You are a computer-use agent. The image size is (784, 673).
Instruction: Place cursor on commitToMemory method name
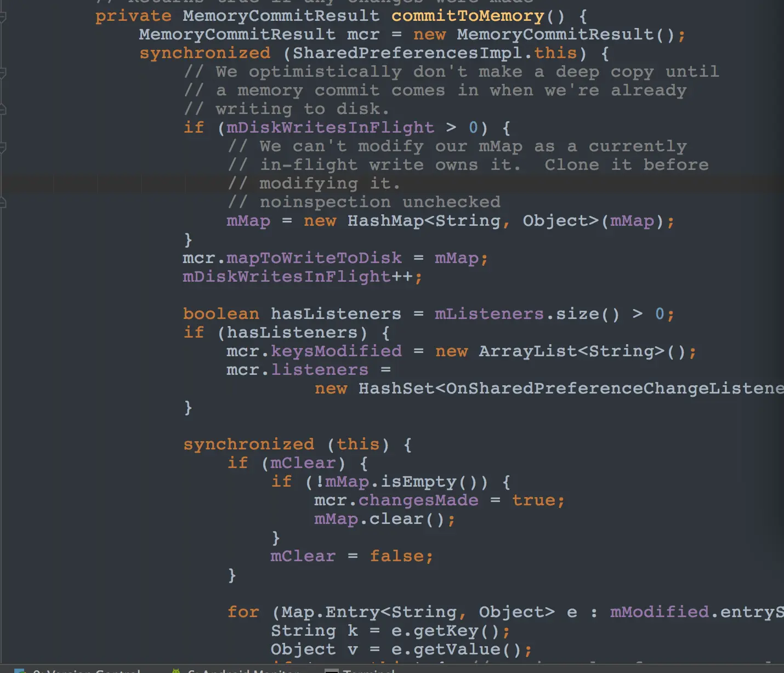[468, 16]
